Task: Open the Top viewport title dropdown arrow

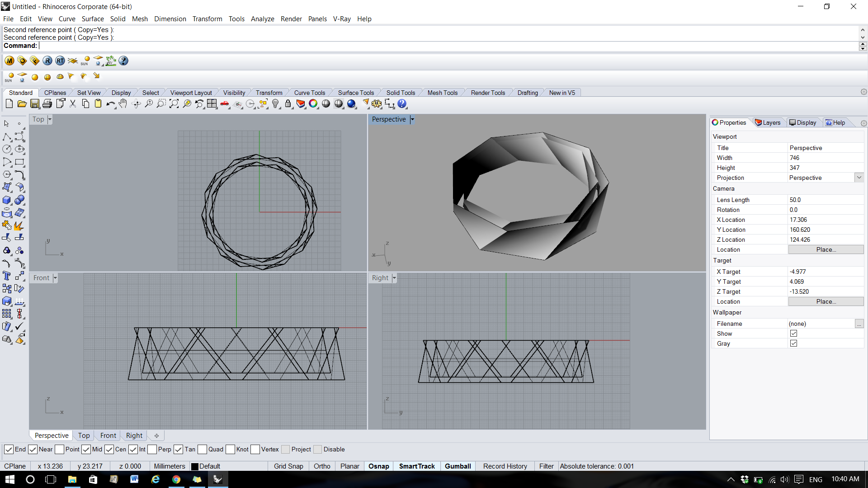Action: click(50, 119)
